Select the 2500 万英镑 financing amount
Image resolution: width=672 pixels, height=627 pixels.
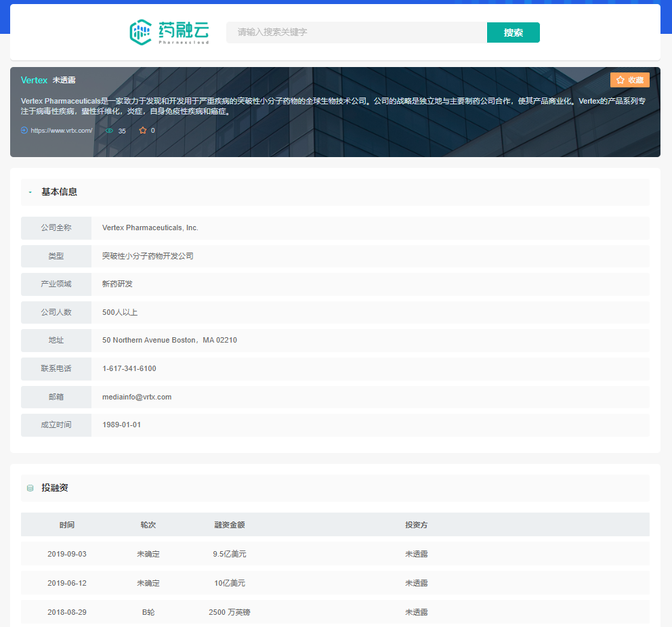pos(229,612)
